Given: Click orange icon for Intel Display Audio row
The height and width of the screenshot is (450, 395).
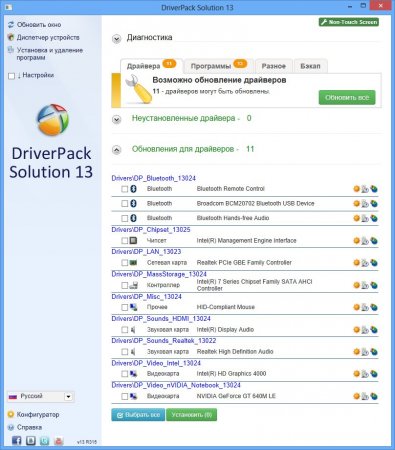Looking at the screenshot, I should point(356,330).
